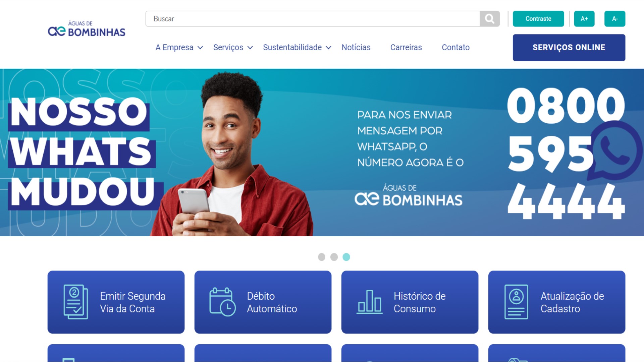Select the second carousel slide dot
This screenshot has width=644, height=362.
tap(334, 257)
